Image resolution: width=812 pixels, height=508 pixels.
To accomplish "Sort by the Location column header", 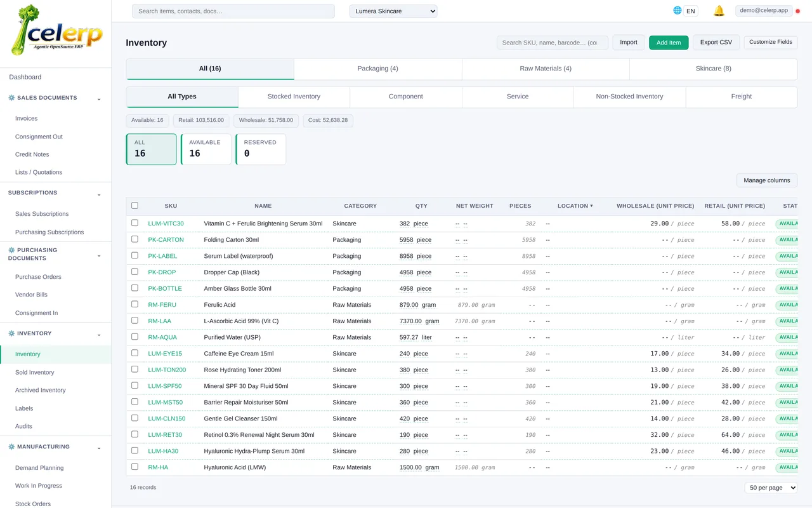I will [x=575, y=206].
